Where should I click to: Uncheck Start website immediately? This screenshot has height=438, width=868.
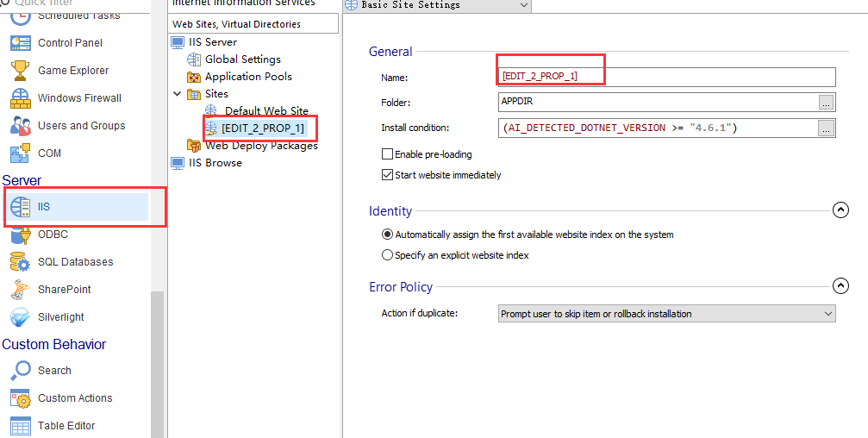(388, 175)
